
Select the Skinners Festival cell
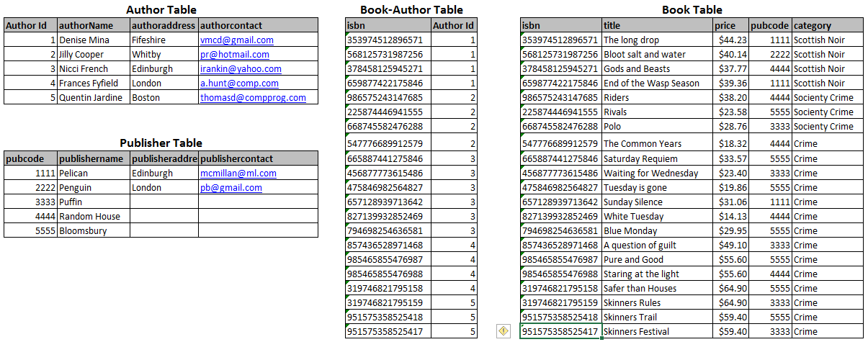pyautogui.click(x=657, y=332)
